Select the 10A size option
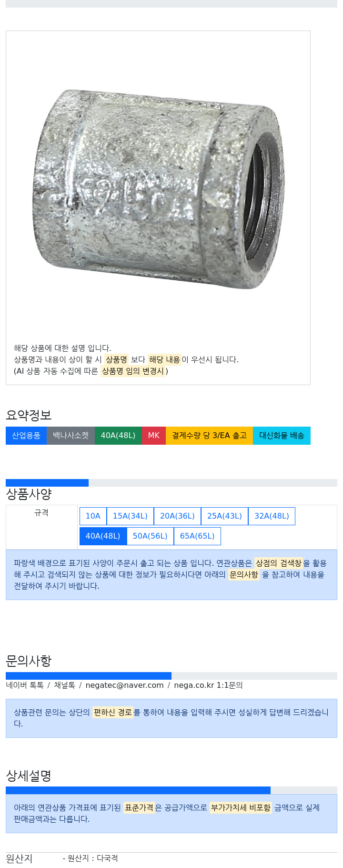The width and height of the screenshot is (343, 868). click(x=93, y=516)
